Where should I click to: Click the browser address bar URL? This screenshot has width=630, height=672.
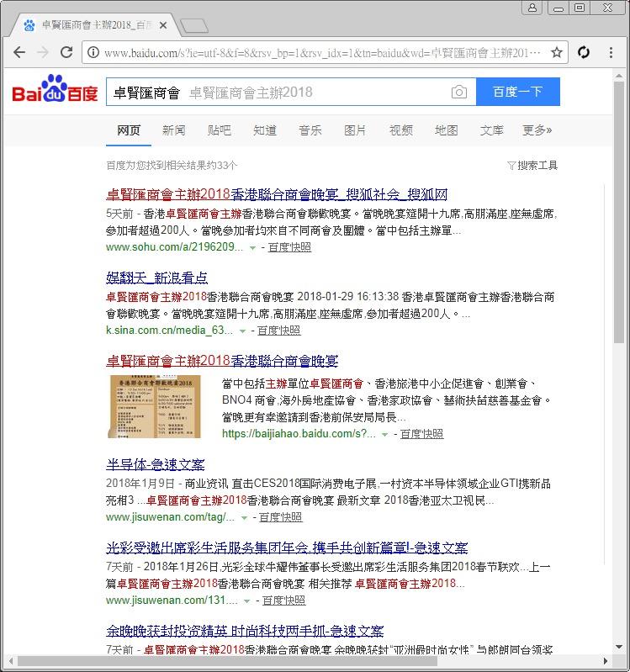(x=322, y=53)
